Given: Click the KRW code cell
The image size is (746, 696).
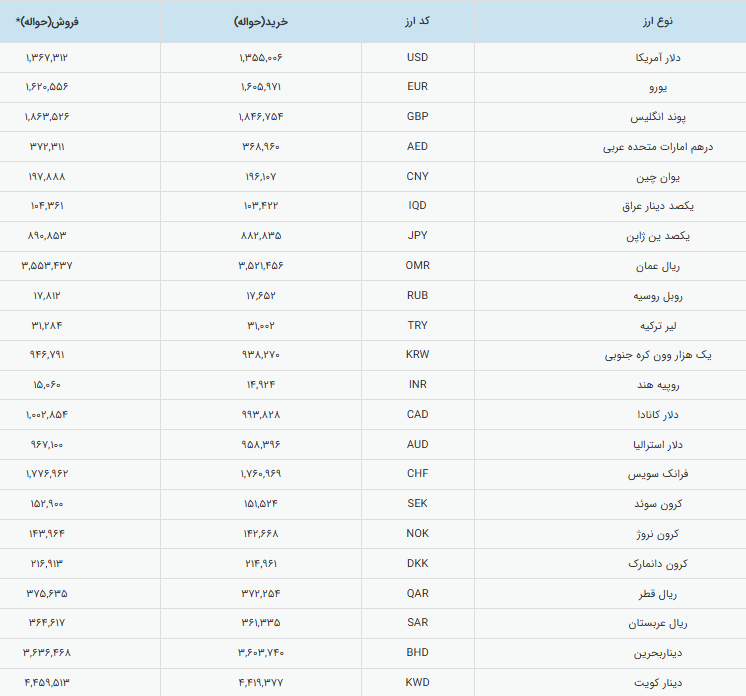Looking at the screenshot, I should pyautogui.click(x=417, y=355).
